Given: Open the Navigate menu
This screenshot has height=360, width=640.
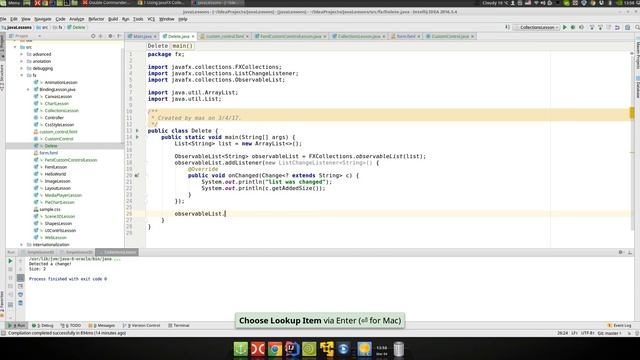Looking at the screenshot, I should (x=42, y=19).
